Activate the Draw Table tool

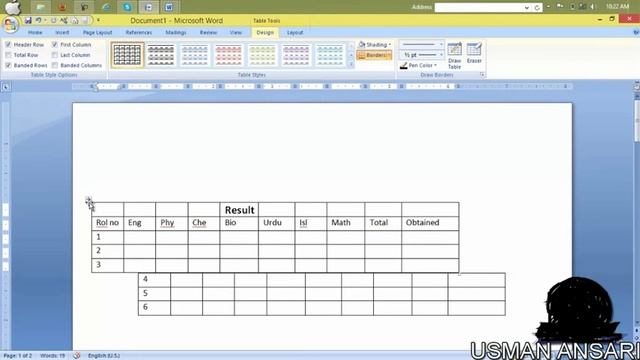coord(454,55)
